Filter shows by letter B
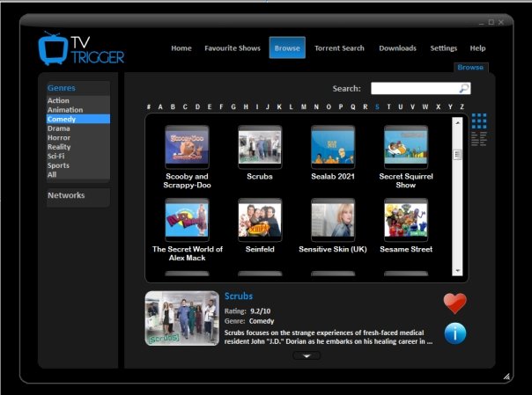Viewport: 532px width, 395px height. (173, 106)
